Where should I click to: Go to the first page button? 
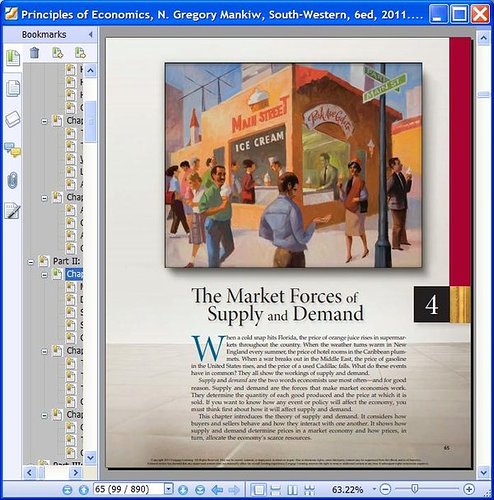point(67,490)
